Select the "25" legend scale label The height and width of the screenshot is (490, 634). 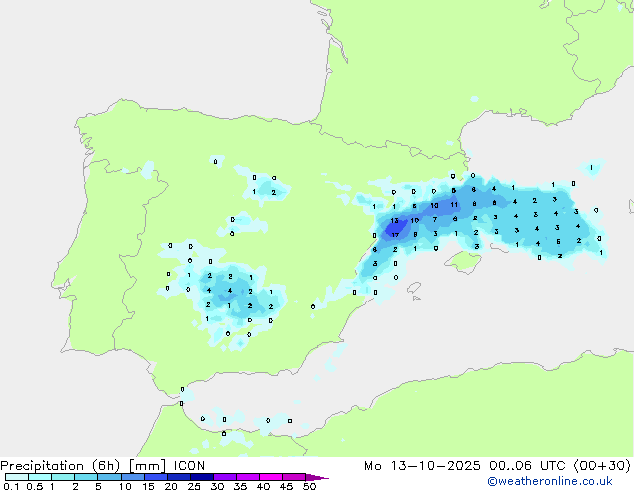click(x=194, y=486)
